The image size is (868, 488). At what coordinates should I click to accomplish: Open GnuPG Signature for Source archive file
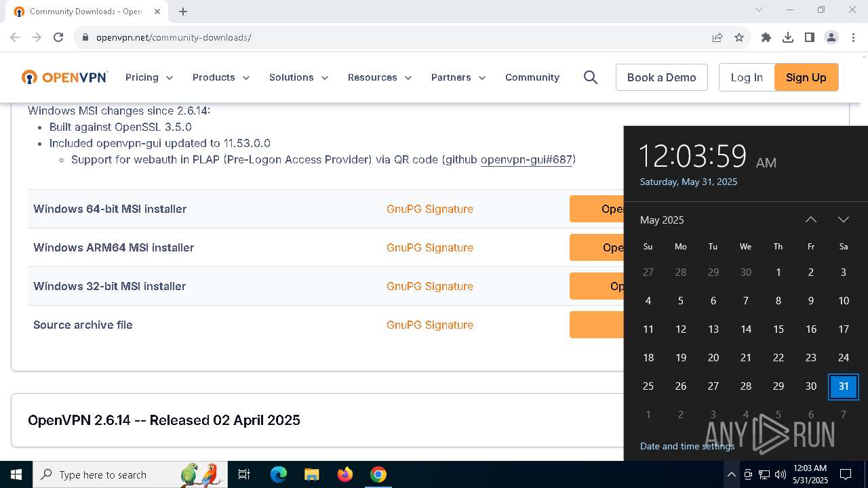click(x=430, y=325)
